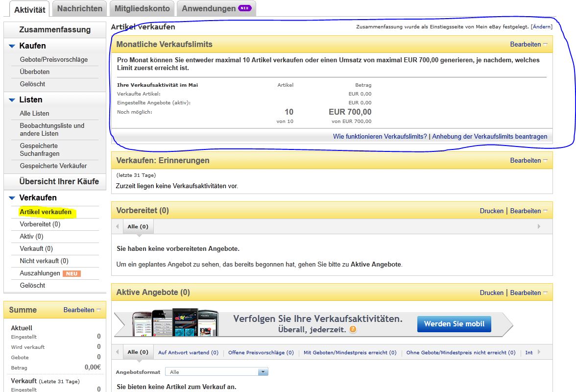Open Überboten under Kaufen
The image size is (576, 392).
pos(34,72)
